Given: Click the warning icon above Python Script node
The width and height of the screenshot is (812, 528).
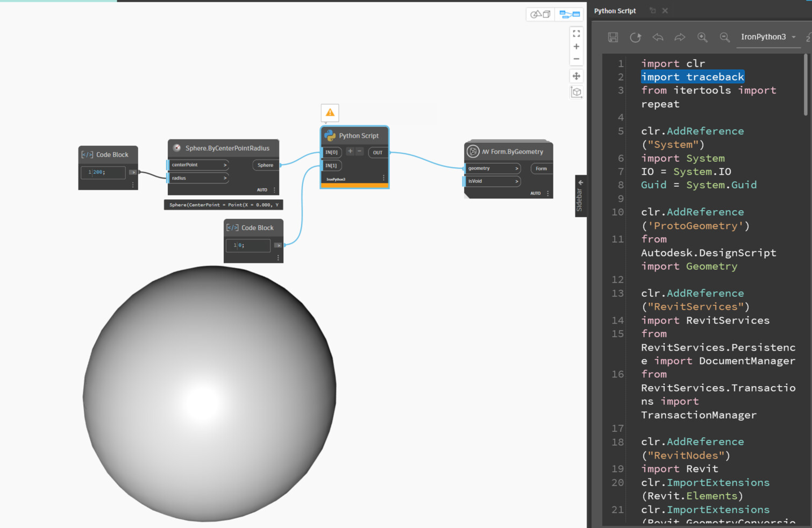Looking at the screenshot, I should pos(330,112).
